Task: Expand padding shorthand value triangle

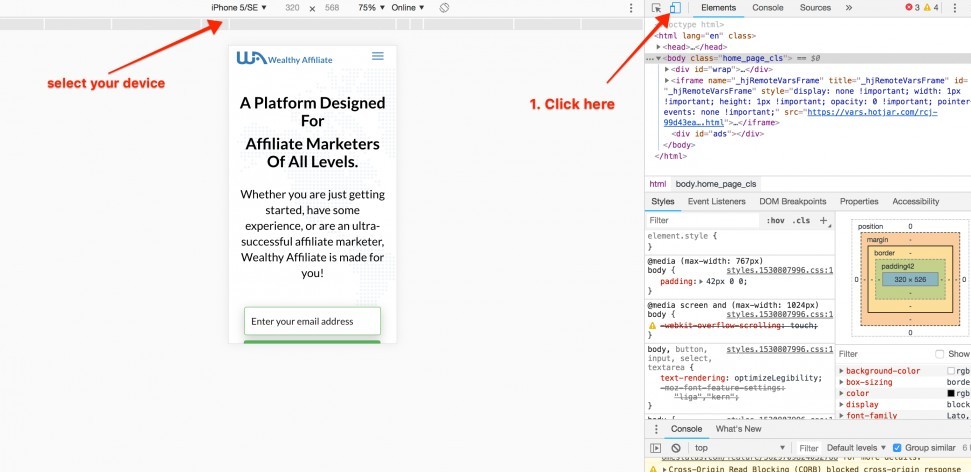Action: (x=702, y=281)
